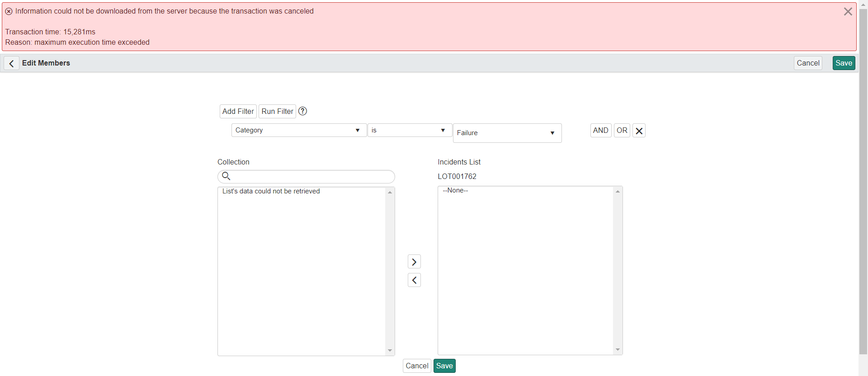This screenshot has height=376, width=868.
Task: Expand the Failure value dropdown
Action: click(x=507, y=133)
